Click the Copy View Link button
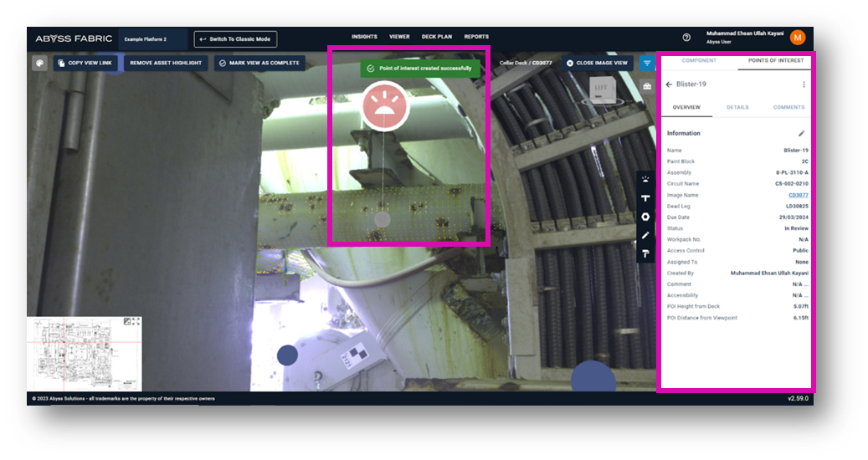 click(85, 63)
